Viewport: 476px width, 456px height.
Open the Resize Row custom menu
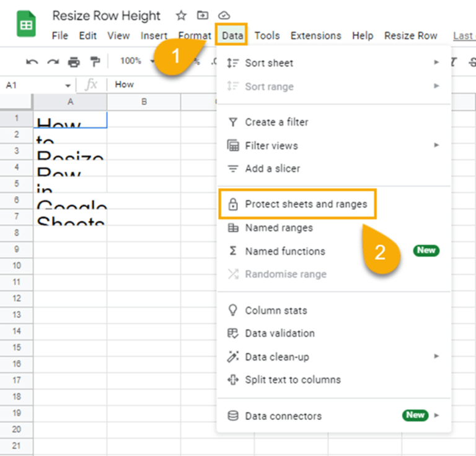pyautogui.click(x=411, y=36)
